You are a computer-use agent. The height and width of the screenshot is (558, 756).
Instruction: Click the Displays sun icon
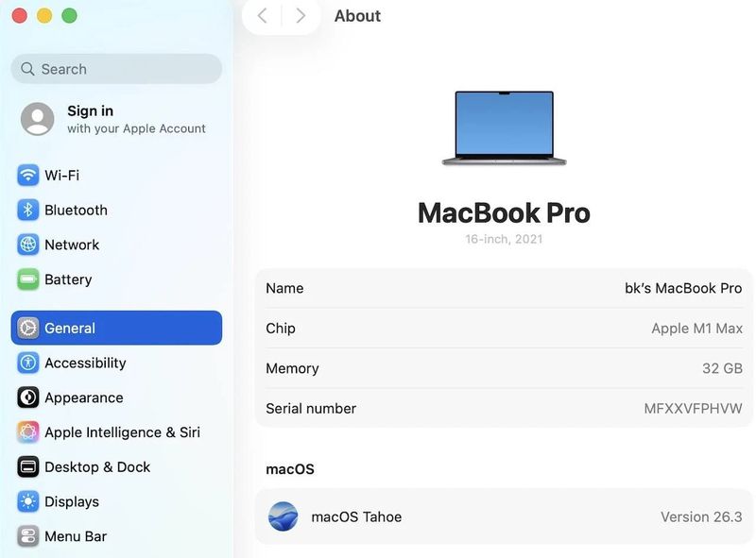[x=28, y=501]
